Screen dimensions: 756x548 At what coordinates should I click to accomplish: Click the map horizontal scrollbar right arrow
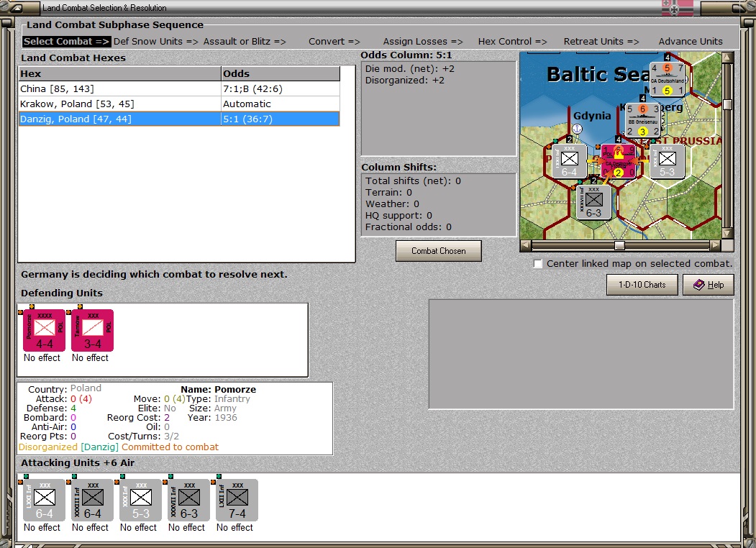click(716, 245)
